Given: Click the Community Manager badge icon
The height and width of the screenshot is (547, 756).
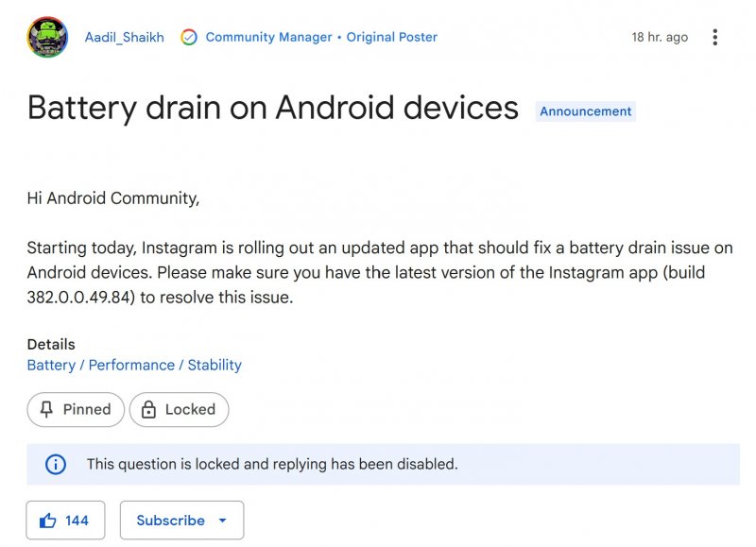Looking at the screenshot, I should coord(189,38).
